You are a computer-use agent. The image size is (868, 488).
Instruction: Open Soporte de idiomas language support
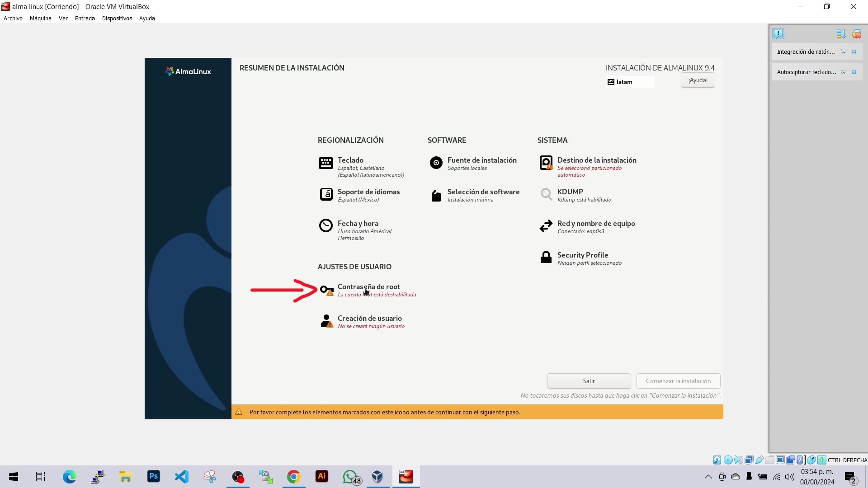pos(360,195)
